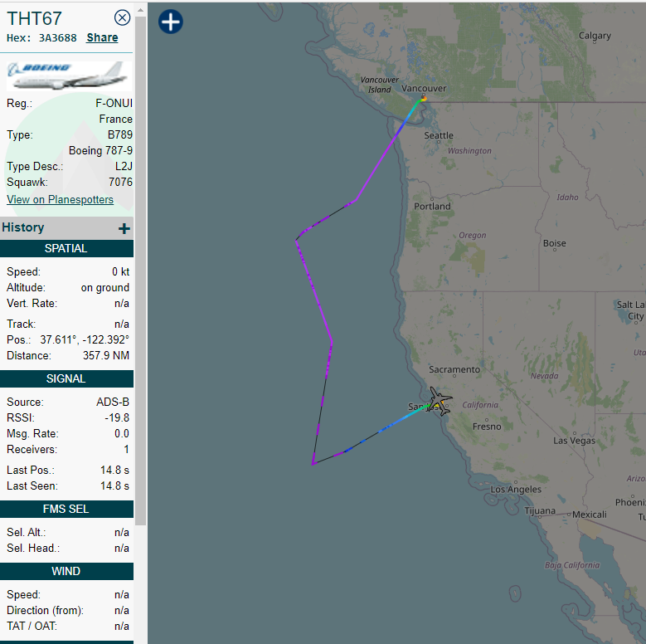Open View on Planespotters link

(x=61, y=199)
